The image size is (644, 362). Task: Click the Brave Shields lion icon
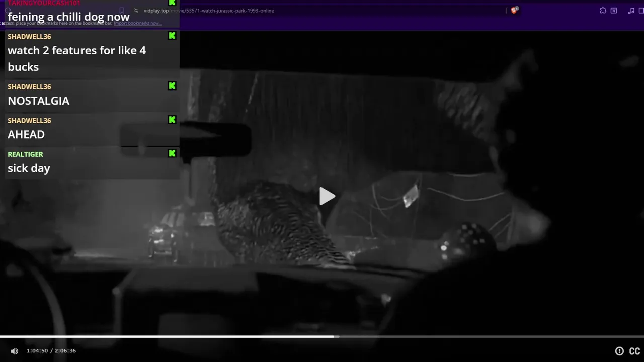click(x=514, y=10)
